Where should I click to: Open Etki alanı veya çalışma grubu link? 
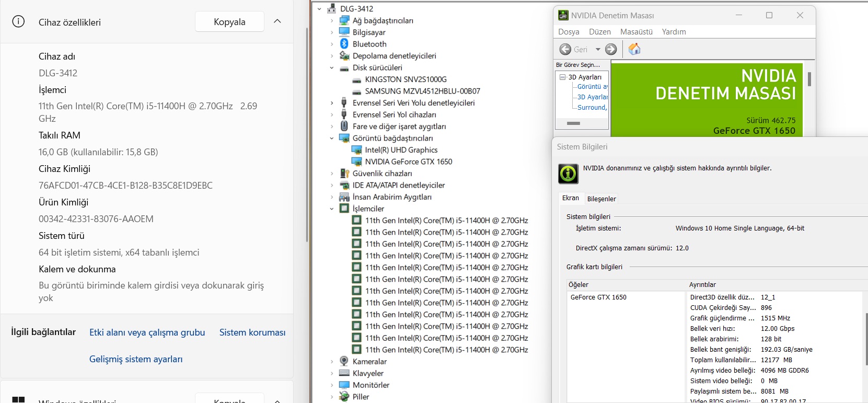147,332
